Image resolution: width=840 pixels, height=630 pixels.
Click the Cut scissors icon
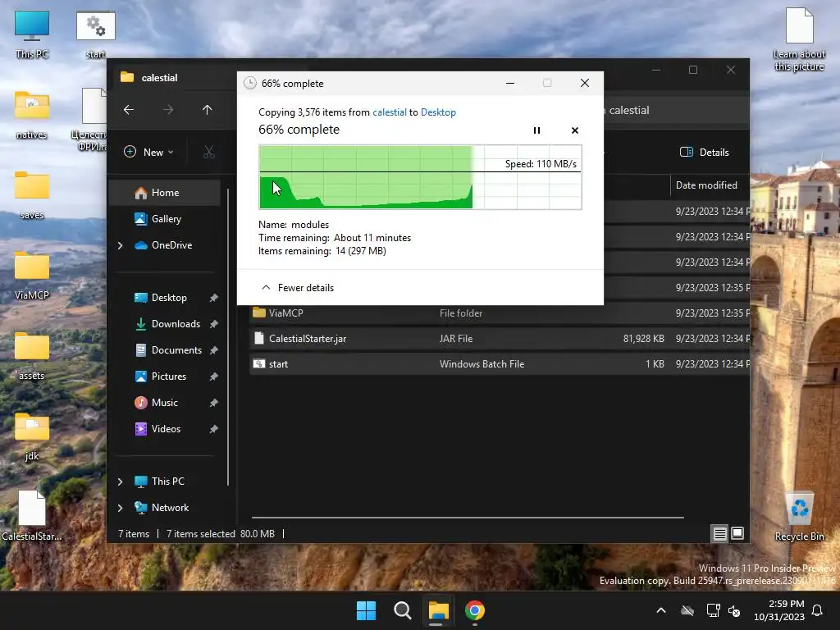209,152
